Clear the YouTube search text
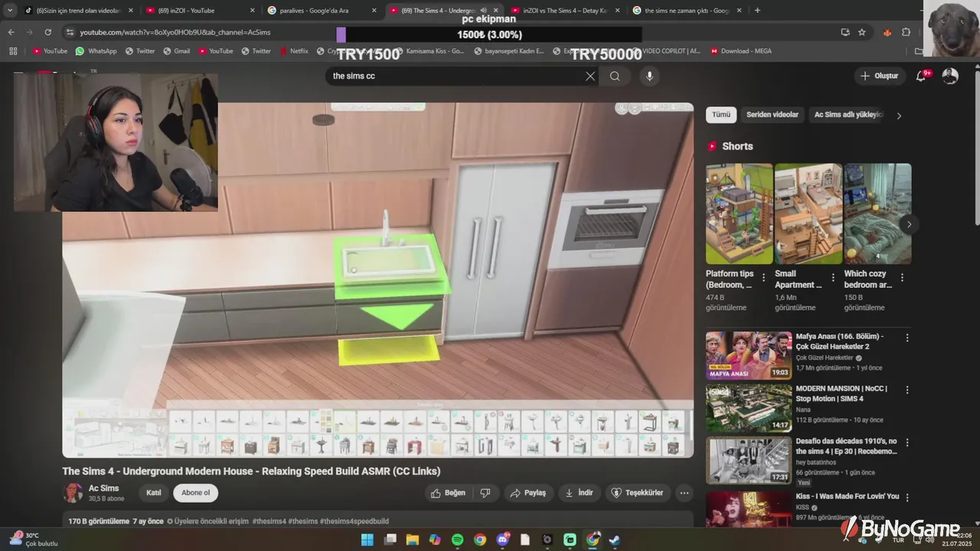980x551 pixels. pos(590,76)
